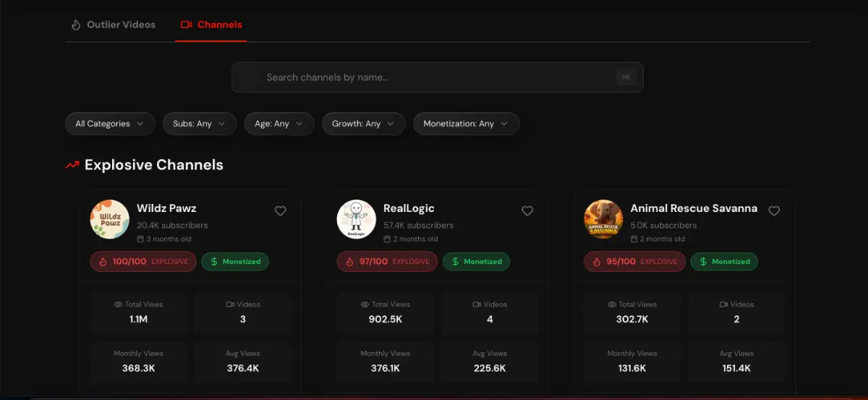Click the trending arrow icon by Explosive Channels
Image resolution: width=868 pixels, height=400 pixels.
click(72, 165)
